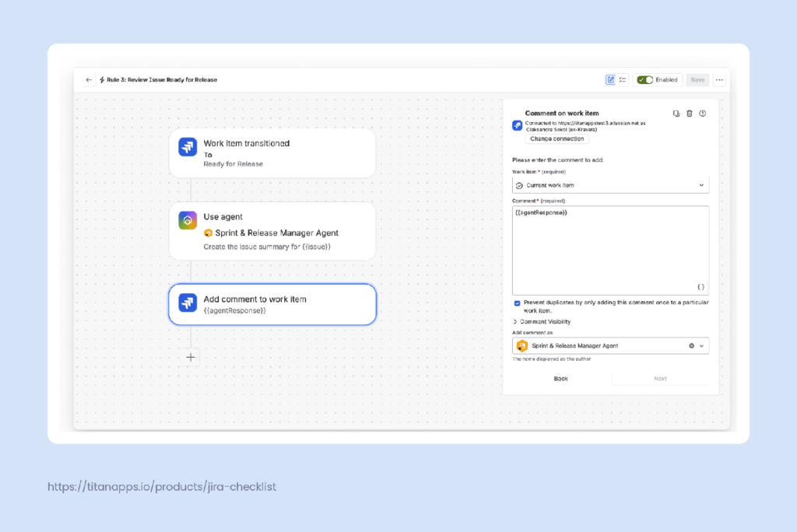
Task: Add a new component with plus icon
Action: [191, 357]
